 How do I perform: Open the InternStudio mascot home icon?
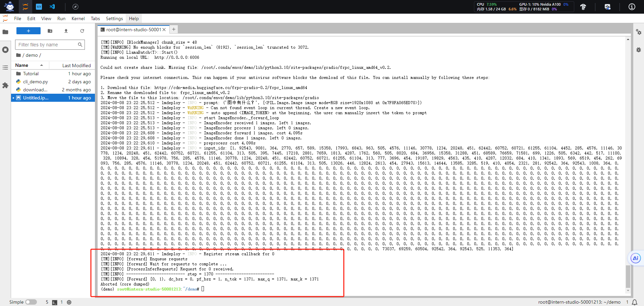click(10, 6)
